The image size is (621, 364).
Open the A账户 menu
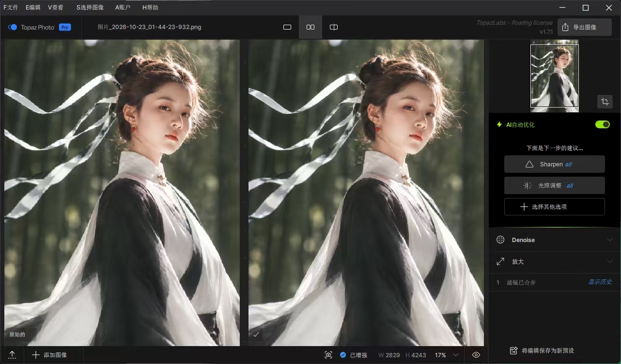pos(123,8)
